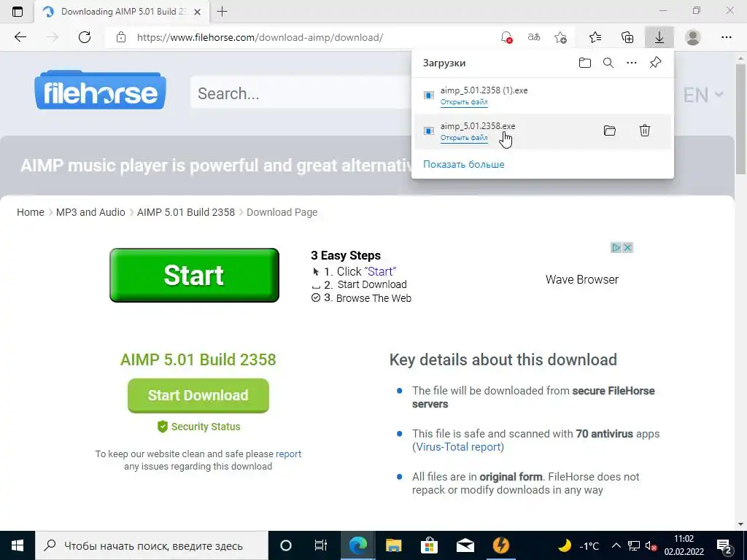Open the orange lightning app on taskbar

point(500,545)
